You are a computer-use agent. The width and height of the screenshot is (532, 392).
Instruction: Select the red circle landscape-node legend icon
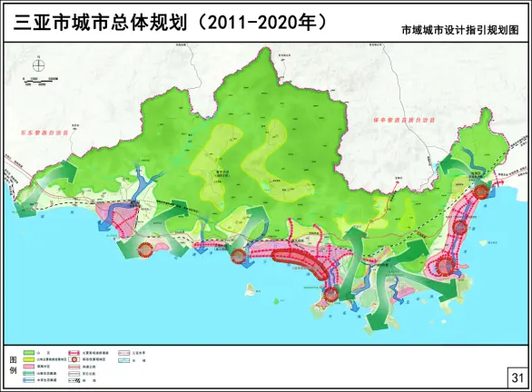tap(74, 359)
